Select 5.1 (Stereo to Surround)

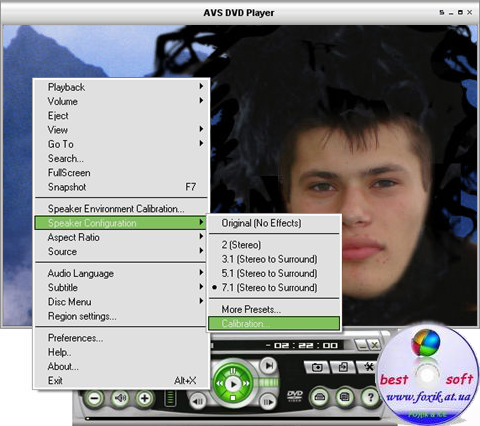[274, 274]
